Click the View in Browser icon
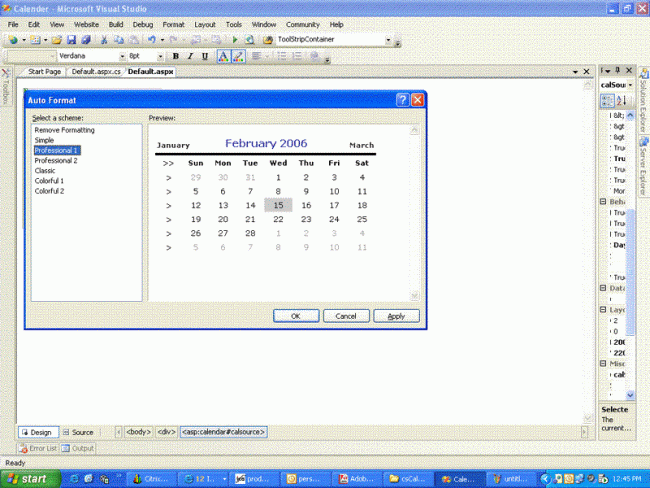650x488 pixels. point(249,40)
